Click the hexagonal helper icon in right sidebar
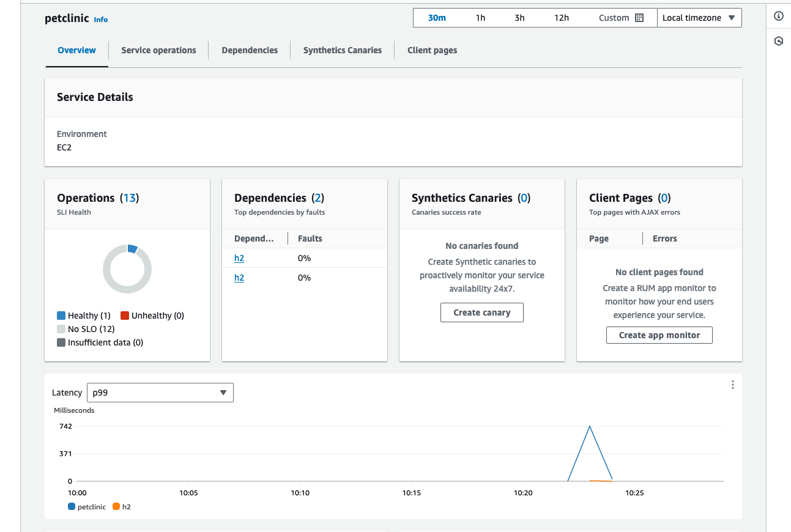The width and height of the screenshot is (791, 532). pos(778,40)
